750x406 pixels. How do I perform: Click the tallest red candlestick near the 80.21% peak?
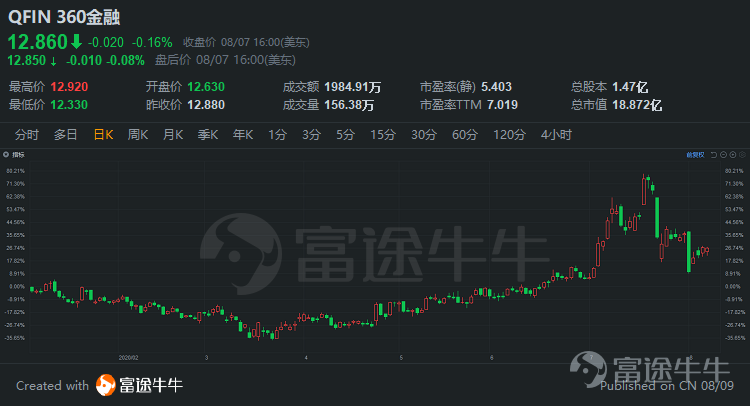tap(644, 190)
